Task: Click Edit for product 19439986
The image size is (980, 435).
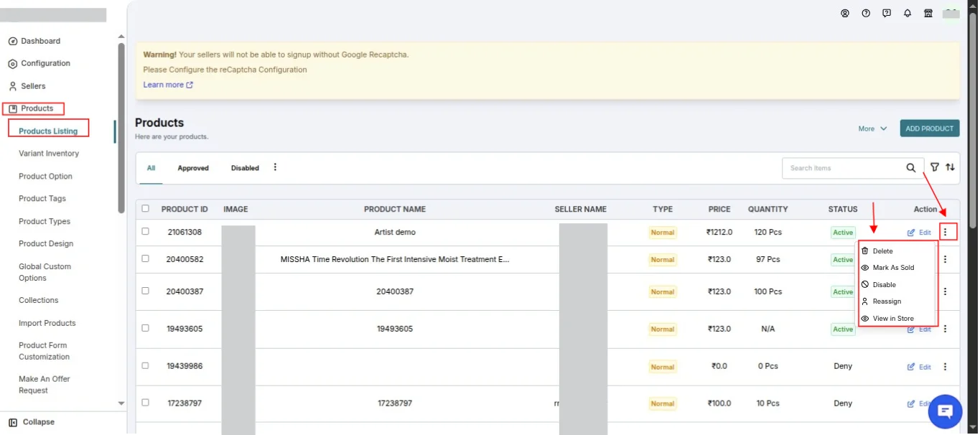Action: [x=919, y=367]
